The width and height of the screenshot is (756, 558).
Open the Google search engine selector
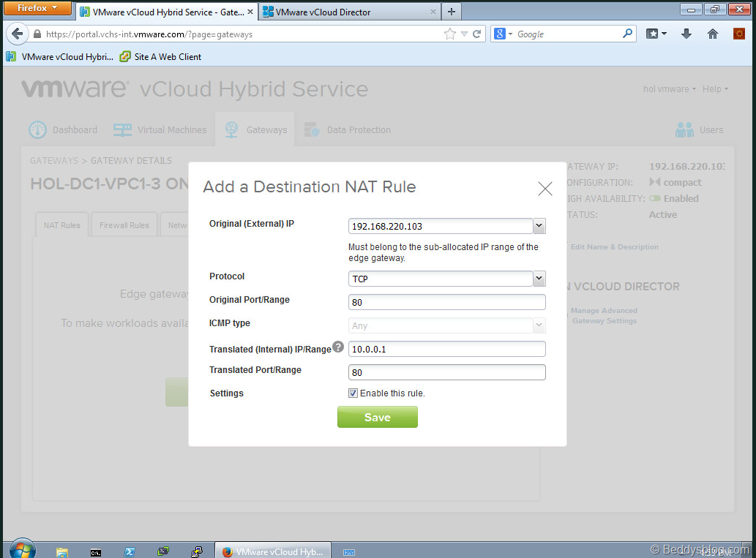pos(503,34)
